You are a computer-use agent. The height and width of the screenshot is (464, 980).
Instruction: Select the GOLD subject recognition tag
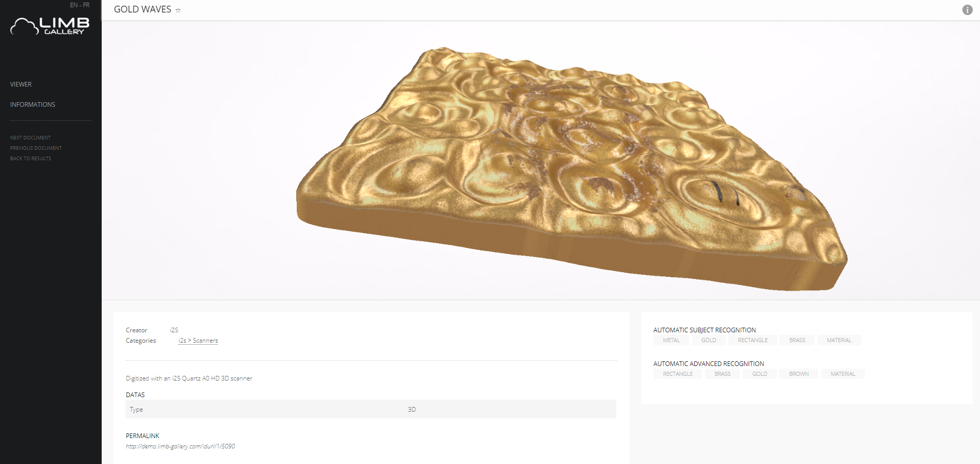709,340
